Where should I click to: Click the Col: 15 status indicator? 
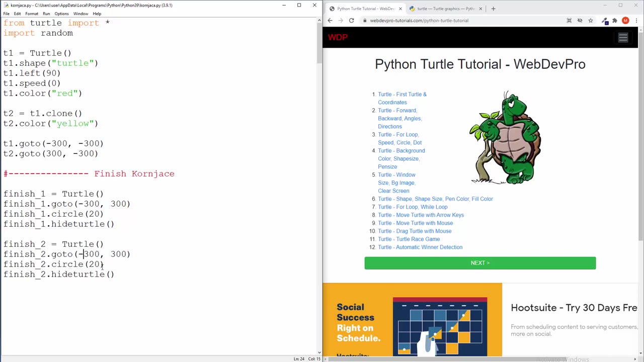(x=314, y=359)
